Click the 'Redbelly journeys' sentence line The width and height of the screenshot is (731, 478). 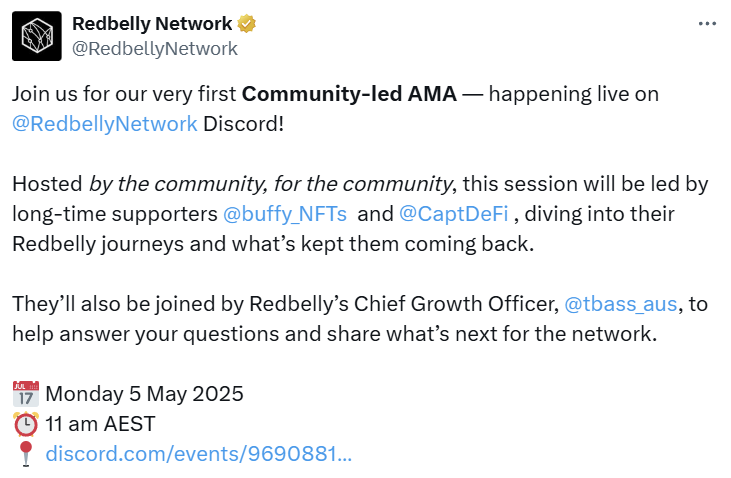tap(273, 244)
